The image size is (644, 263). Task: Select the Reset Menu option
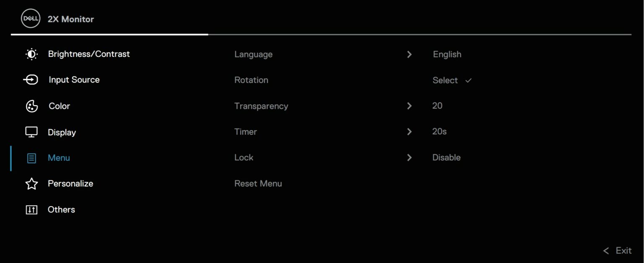(258, 183)
